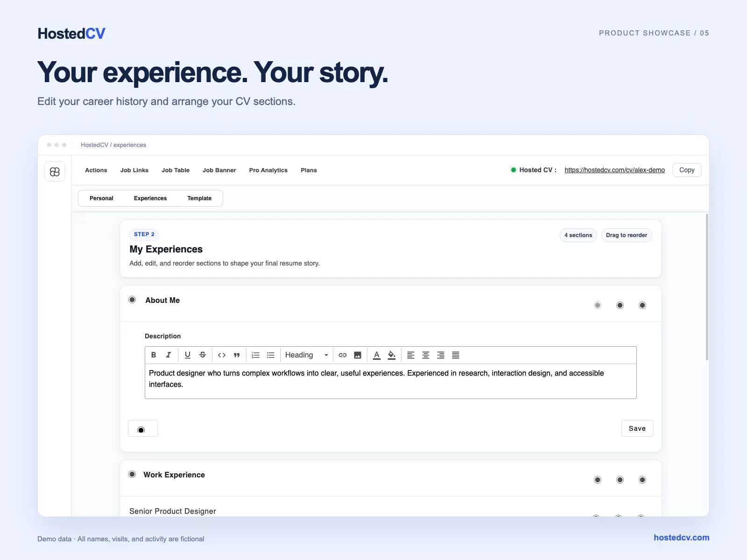
Task: Open Job Links menu item
Action: [x=134, y=170]
